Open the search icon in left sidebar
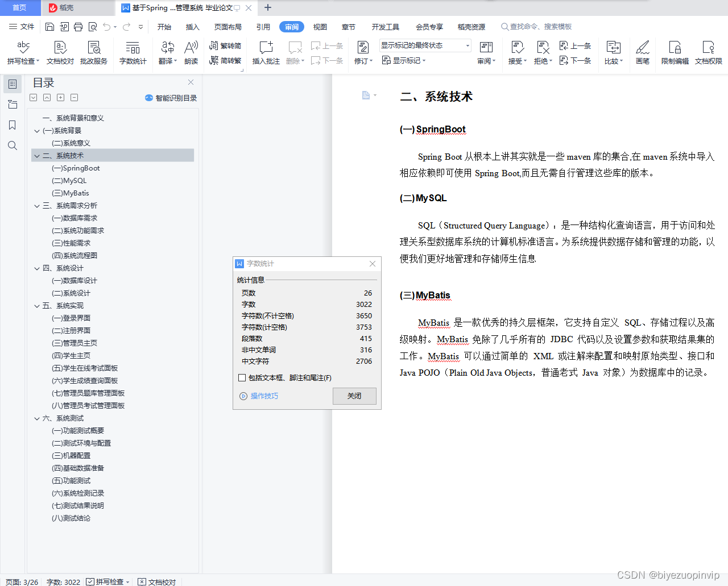Screen dimensions: 728x586 point(12,145)
